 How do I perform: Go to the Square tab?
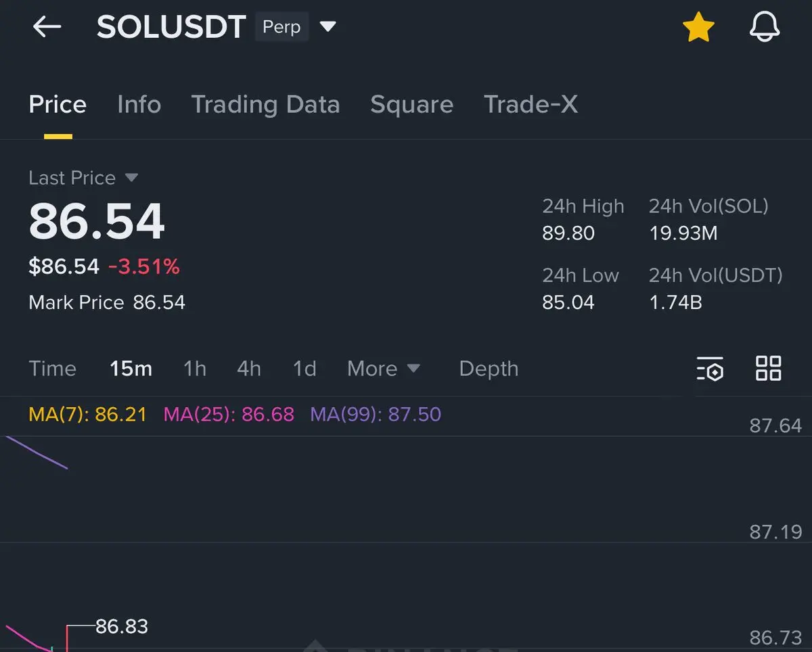coord(411,105)
